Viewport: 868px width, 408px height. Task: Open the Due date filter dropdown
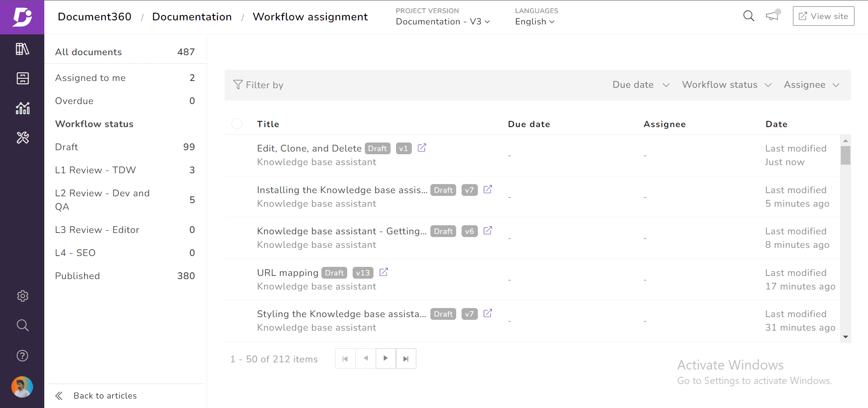click(x=641, y=85)
